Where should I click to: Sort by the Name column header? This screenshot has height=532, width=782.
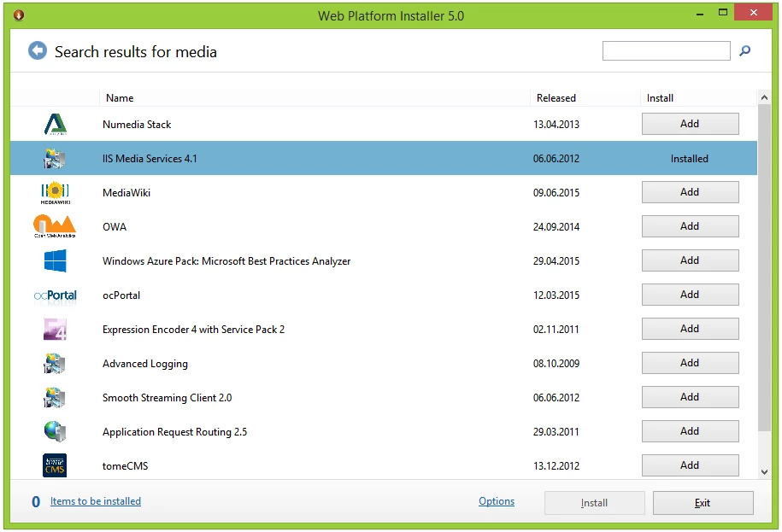pyautogui.click(x=315, y=98)
